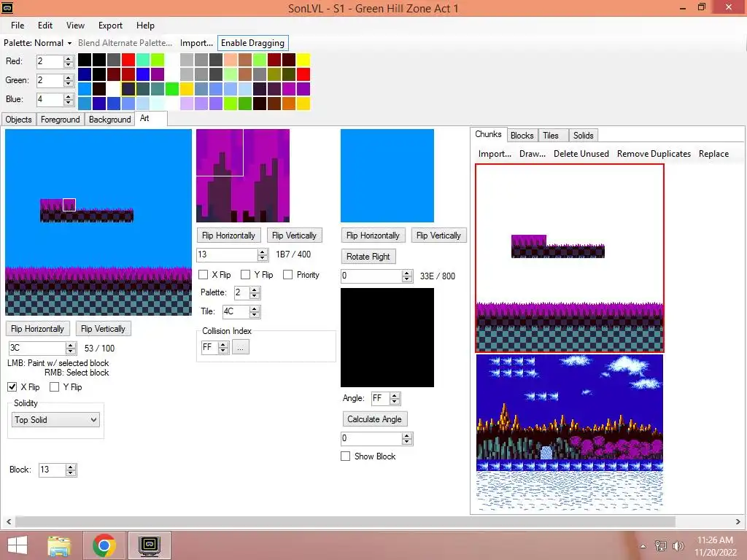
Task: Adjust Tile 4C stepper
Action: click(255, 311)
